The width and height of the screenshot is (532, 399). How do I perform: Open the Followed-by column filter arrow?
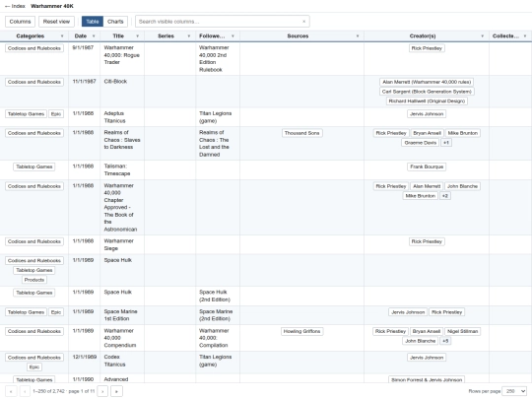(x=233, y=36)
